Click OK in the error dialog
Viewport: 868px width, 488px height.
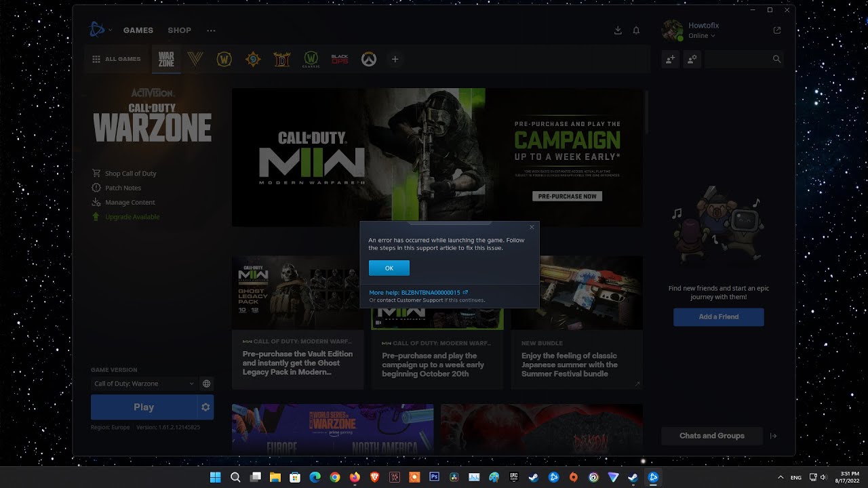pos(389,268)
